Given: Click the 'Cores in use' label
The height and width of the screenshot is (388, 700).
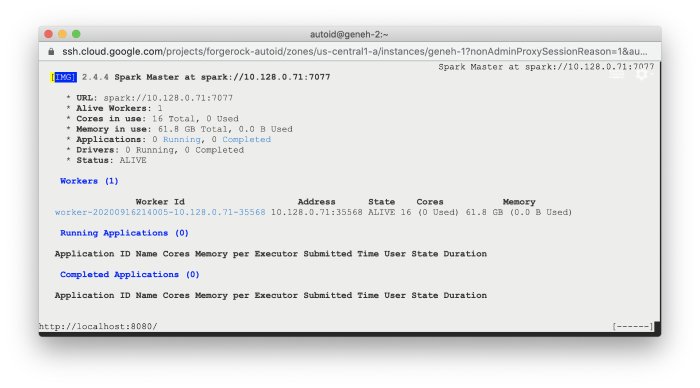Looking at the screenshot, I should pyautogui.click(x=111, y=119).
